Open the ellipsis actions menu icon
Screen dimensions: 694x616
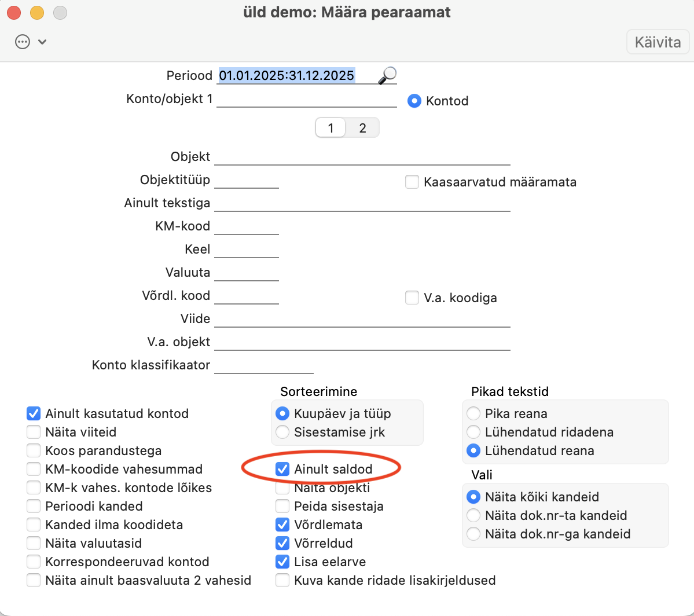pos(23,42)
